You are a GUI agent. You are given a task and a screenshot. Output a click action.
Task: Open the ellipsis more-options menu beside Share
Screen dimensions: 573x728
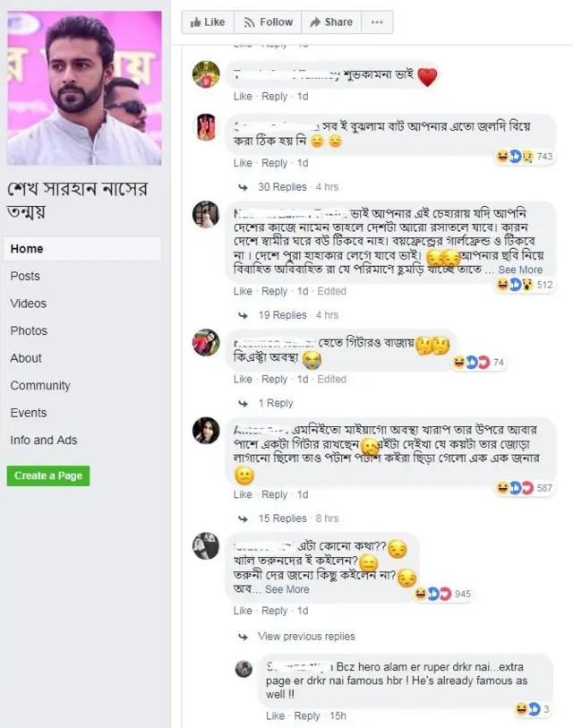coord(378,21)
